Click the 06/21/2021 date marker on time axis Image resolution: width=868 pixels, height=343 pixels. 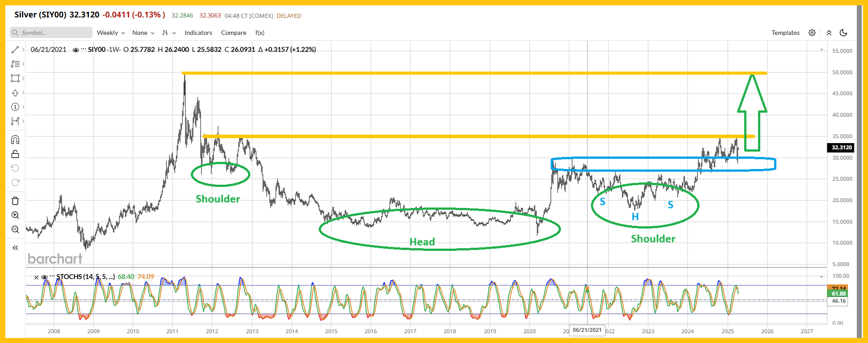(587, 330)
